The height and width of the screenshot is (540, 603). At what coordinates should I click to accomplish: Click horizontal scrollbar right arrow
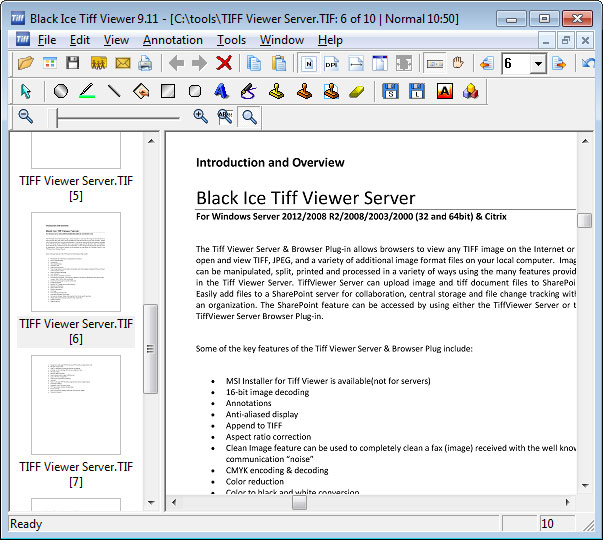(568, 502)
